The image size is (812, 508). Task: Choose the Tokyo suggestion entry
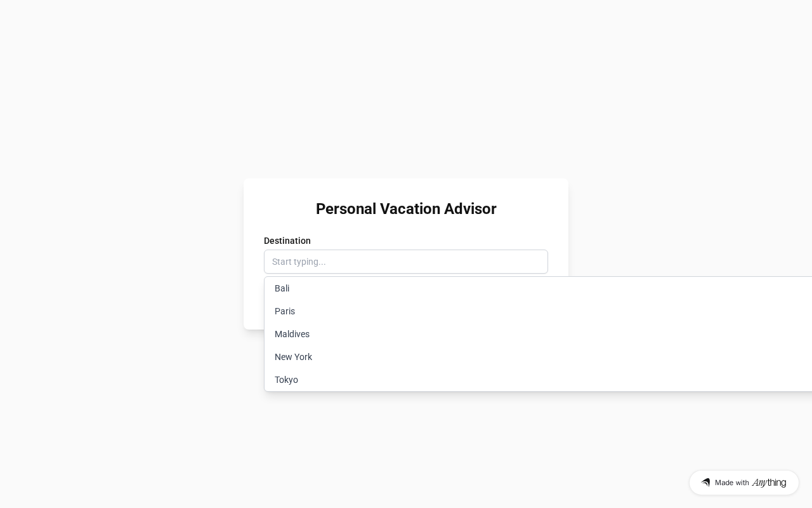point(286,380)
